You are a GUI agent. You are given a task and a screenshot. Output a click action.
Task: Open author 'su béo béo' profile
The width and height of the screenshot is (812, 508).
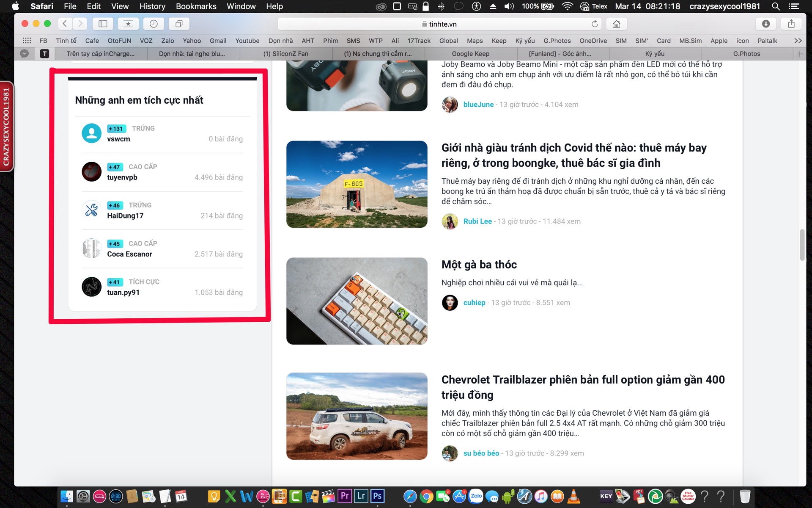481,453
